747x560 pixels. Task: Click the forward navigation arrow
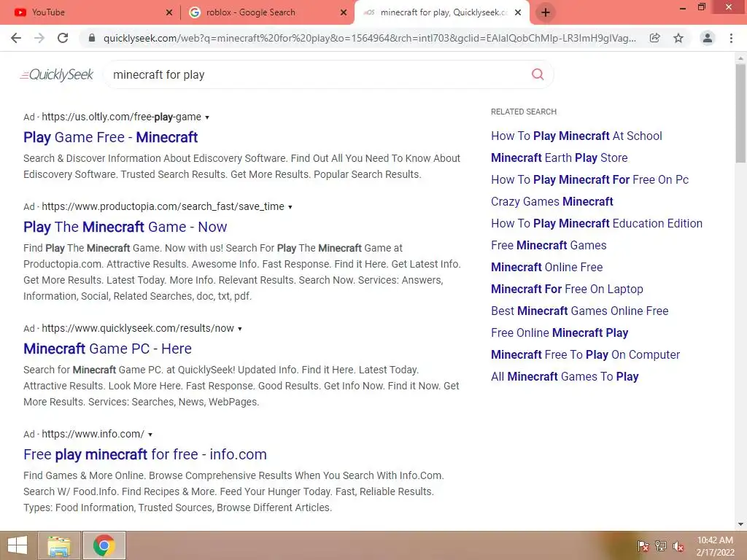click(39, 38)
